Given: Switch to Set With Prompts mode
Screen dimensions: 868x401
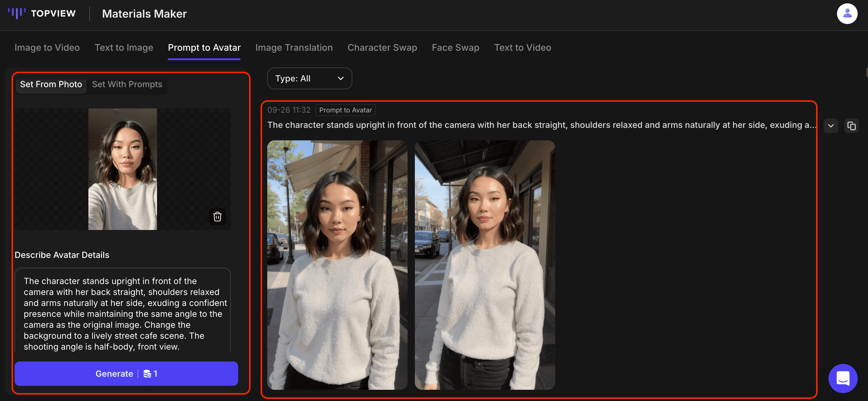Looking at the screenshot, I should [127, 84].
